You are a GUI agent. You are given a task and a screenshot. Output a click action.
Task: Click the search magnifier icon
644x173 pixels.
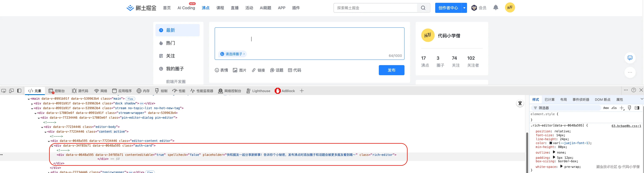[423, 8]
